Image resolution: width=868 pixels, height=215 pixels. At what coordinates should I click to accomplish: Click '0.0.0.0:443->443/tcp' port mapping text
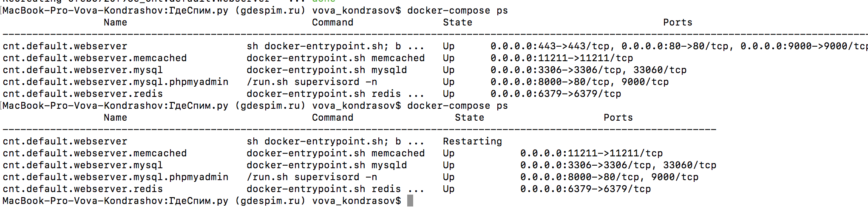click(550, 46)
